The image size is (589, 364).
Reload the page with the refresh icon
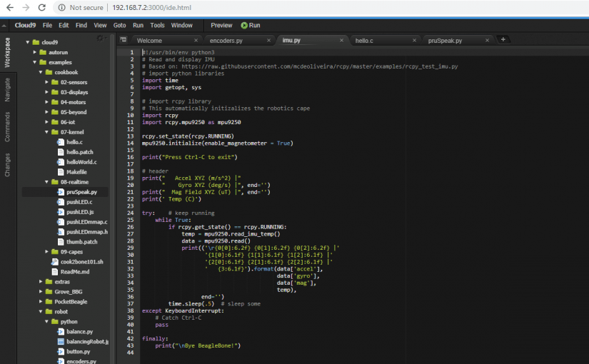coord(42,8)
